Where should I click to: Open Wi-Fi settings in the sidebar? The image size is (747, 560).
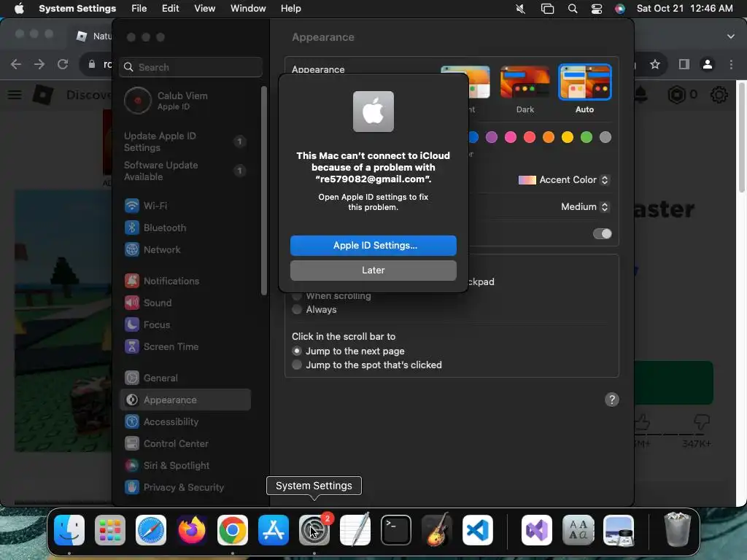click(x=185, y=206)
